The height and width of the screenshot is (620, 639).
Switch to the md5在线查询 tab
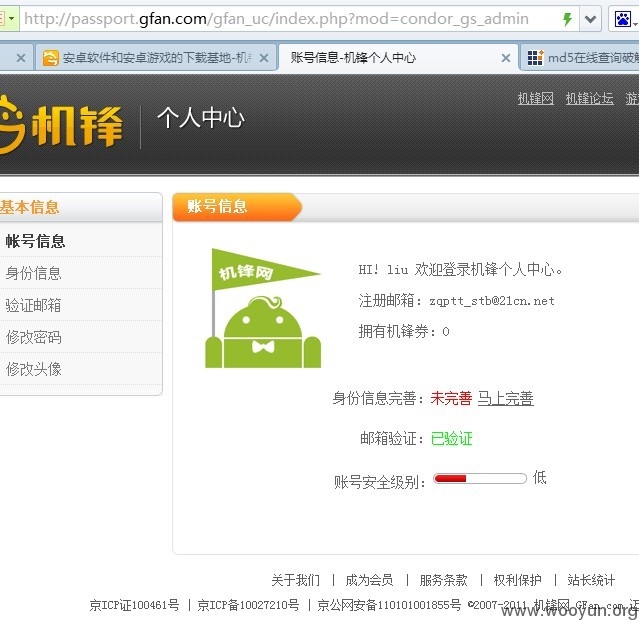(581, 58)
